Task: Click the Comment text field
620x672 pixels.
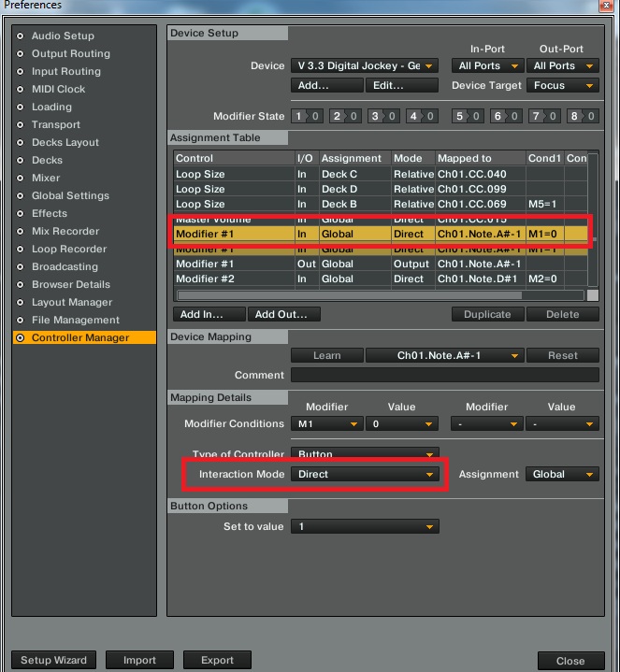Action: (444, 375)
